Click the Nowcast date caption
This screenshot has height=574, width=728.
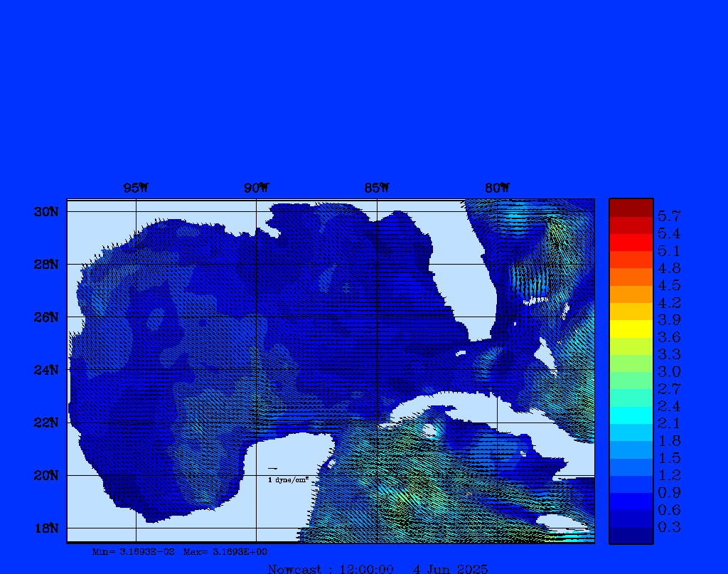(378, 568)
